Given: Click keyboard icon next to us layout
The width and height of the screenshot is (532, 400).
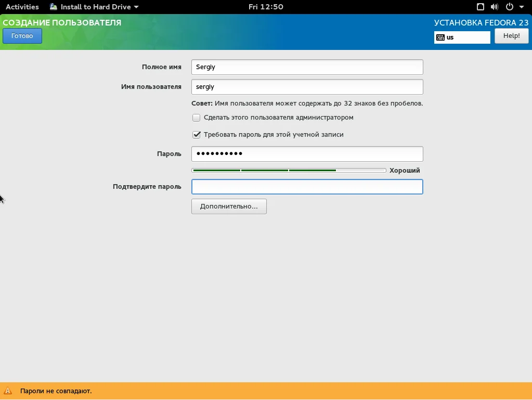Looking at the screenshot, I should click(x=440, y=37).
